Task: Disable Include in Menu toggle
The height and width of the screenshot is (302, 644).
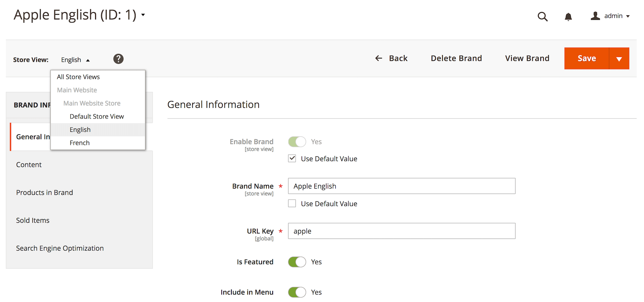Action: coord(297,292)
